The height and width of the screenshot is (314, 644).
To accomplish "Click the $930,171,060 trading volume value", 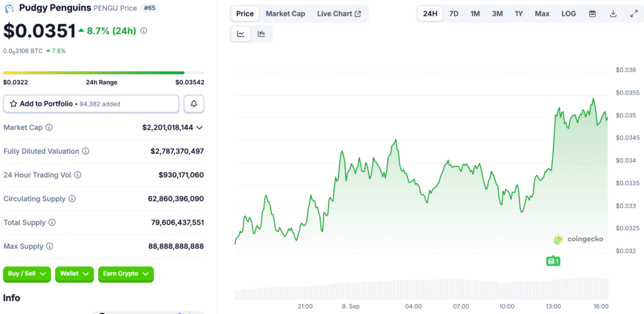I will [x=181, y=175].
